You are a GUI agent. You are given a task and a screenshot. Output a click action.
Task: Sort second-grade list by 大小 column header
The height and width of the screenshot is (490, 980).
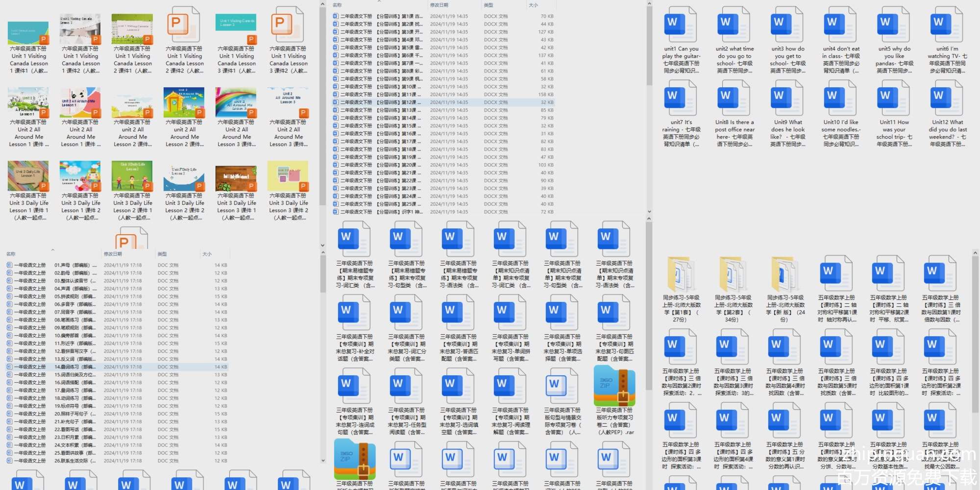tap(533, 5)
